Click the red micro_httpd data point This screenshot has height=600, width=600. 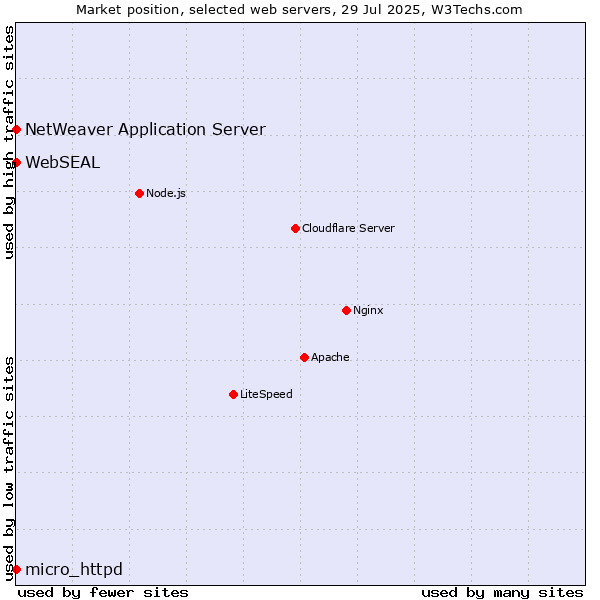coord(16,569)
